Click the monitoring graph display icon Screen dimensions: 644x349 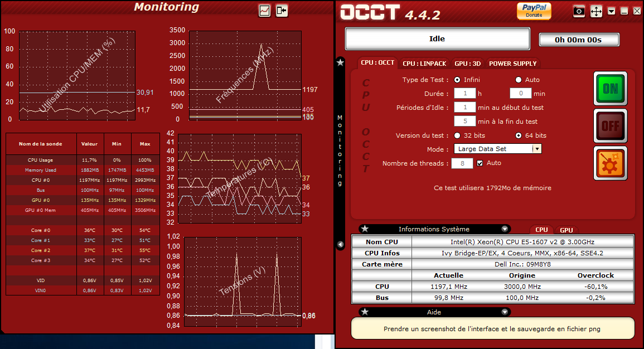tap(265, 11)
